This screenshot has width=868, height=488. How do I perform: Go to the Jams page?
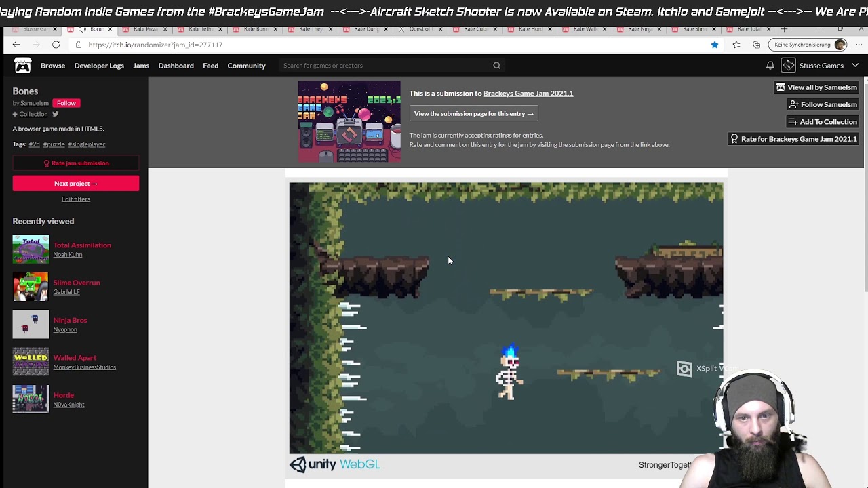click(x=141, y=66)
